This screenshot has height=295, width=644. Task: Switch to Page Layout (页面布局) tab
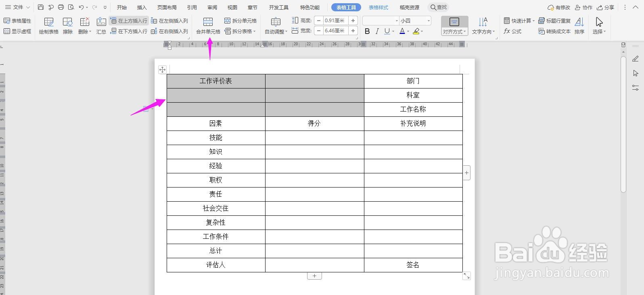click(x=167, y=7)
